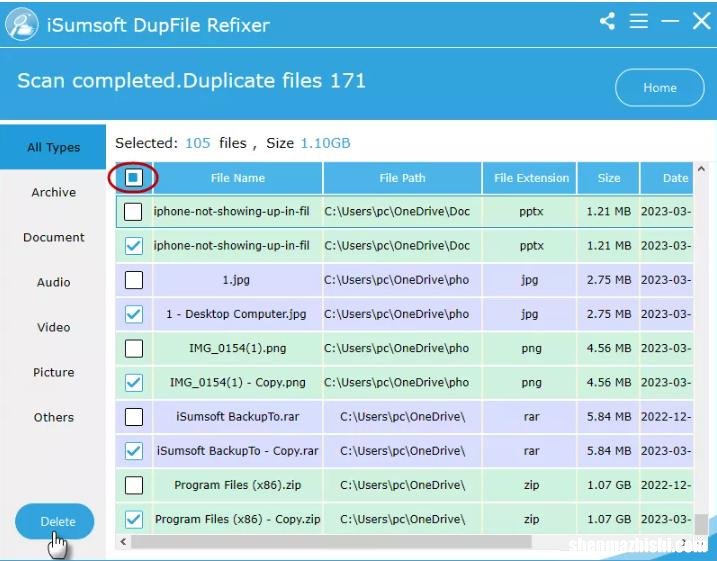Image resolution: width=717 pixels, height=561 pixels.
Task: Click the vertical scrollbar thumb
Action: 701,524
